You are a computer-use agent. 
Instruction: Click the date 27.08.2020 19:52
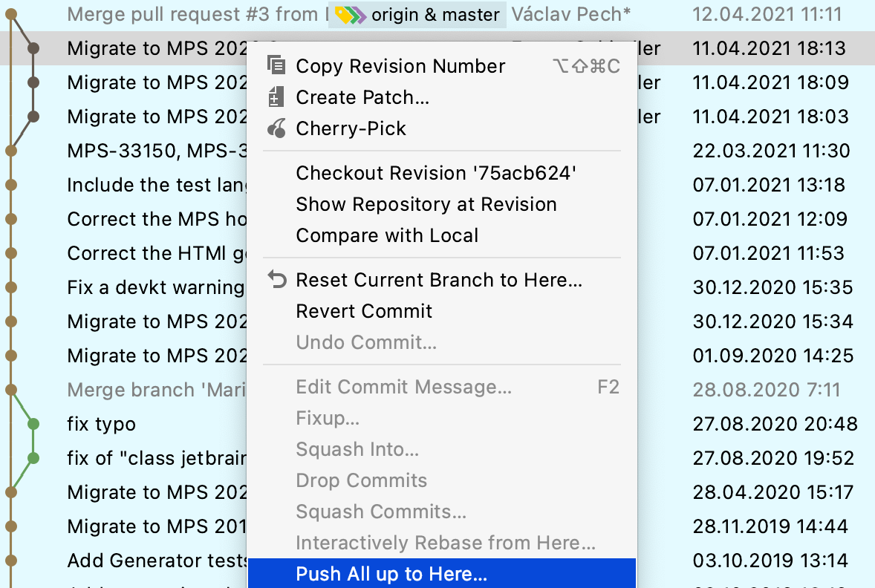click(x=773, y=458)
